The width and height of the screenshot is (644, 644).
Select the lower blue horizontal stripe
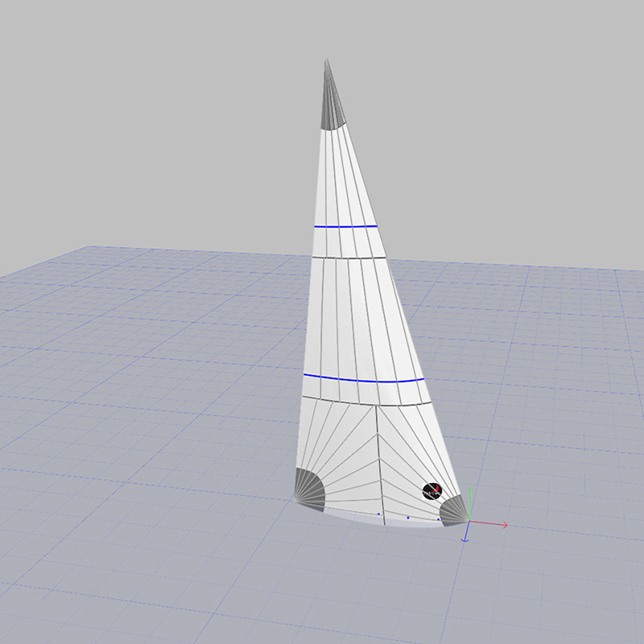coord(362,378)
